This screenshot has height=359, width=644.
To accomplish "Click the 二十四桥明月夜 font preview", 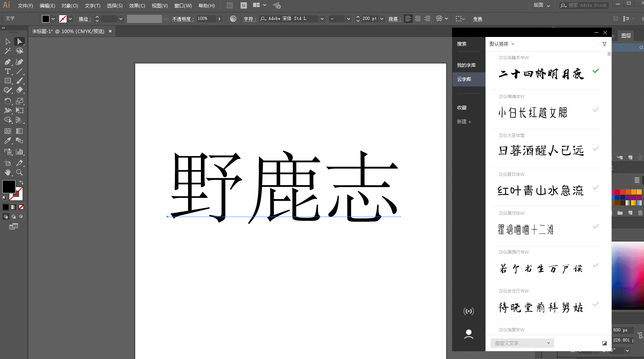I will point(541,74).
